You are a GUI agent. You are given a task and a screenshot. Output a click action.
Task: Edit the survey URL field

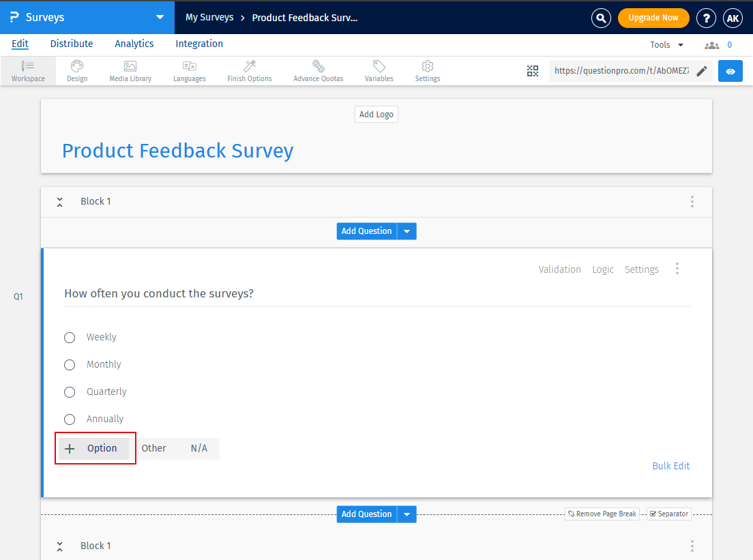coord(702,71)
